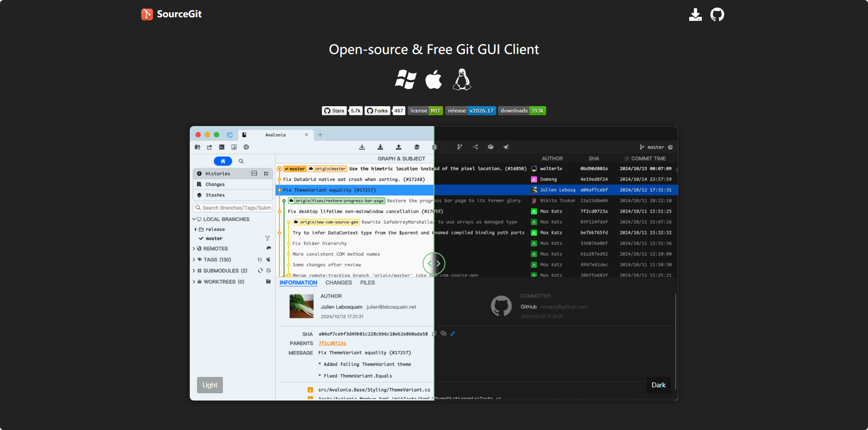Viewport: 868px width, 430px height.
Task: Expand the SUBMODULES (2) section
Action: [194, 271]
